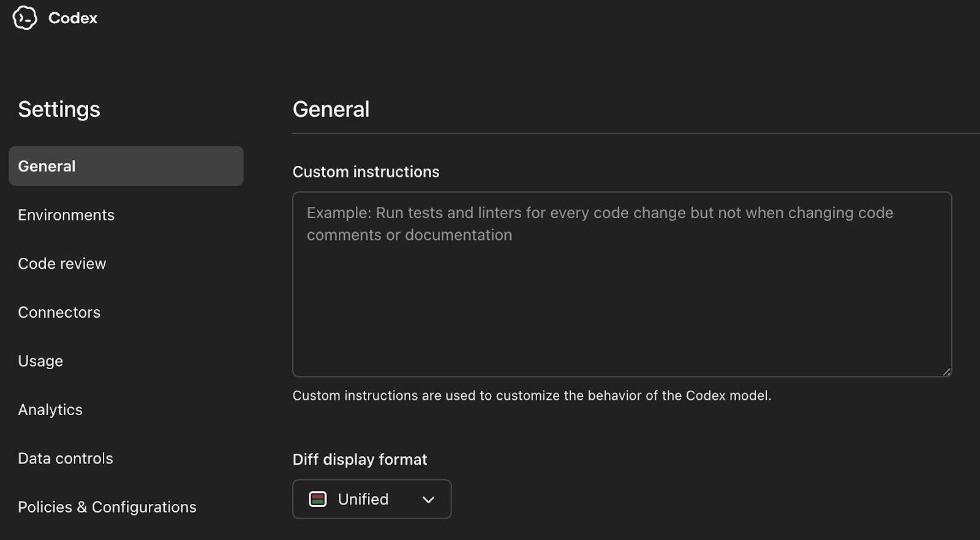Switch to the Analytics section

click(50, 410)
